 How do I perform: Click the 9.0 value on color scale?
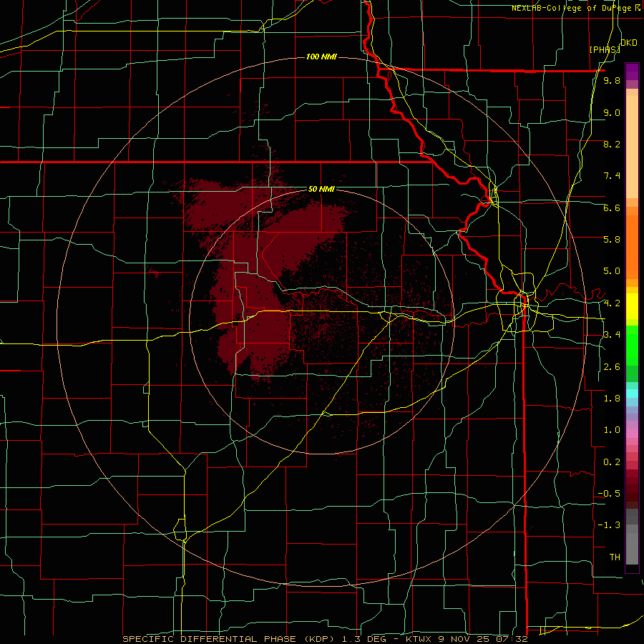pos(612,112)
